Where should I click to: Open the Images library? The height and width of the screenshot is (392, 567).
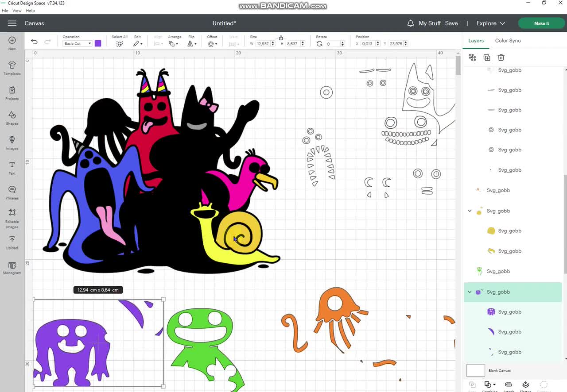coord(12,142)
